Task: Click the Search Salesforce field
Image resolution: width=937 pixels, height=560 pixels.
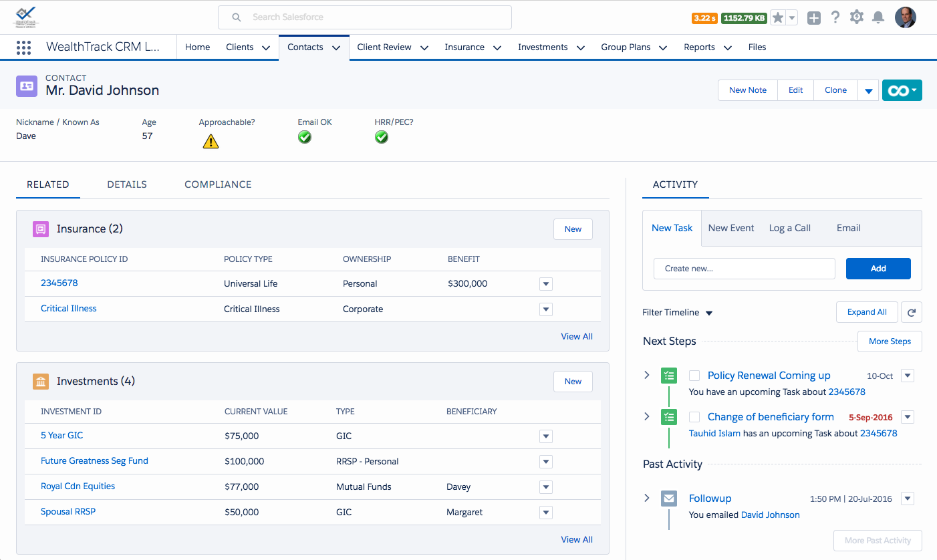Action: 364,17
